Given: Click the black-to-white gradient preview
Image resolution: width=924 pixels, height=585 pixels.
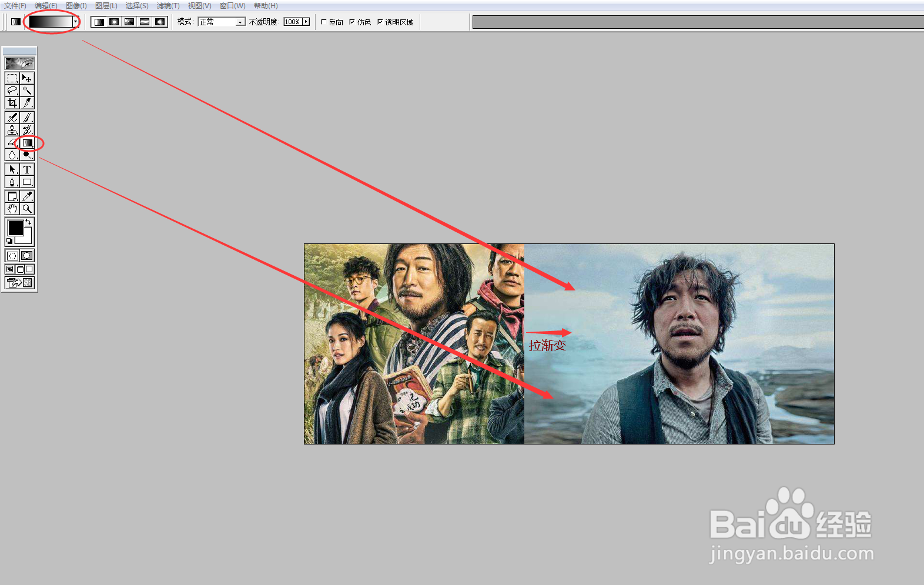Looking at the screenshot, I should [51, 22].
